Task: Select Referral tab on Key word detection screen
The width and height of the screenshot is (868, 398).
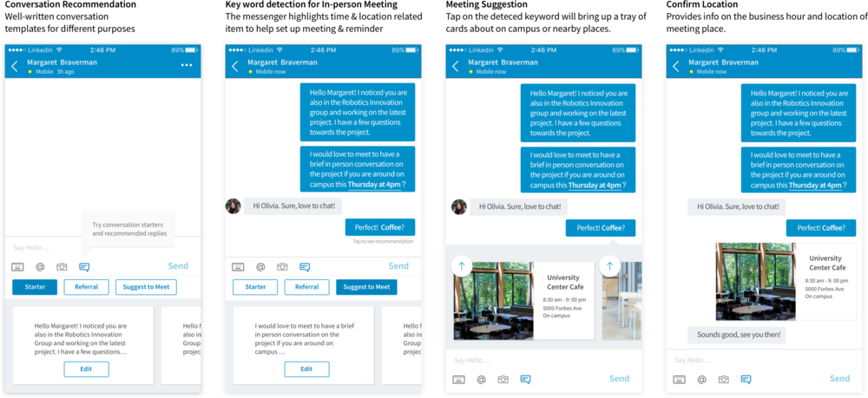Action: point(306,287)
